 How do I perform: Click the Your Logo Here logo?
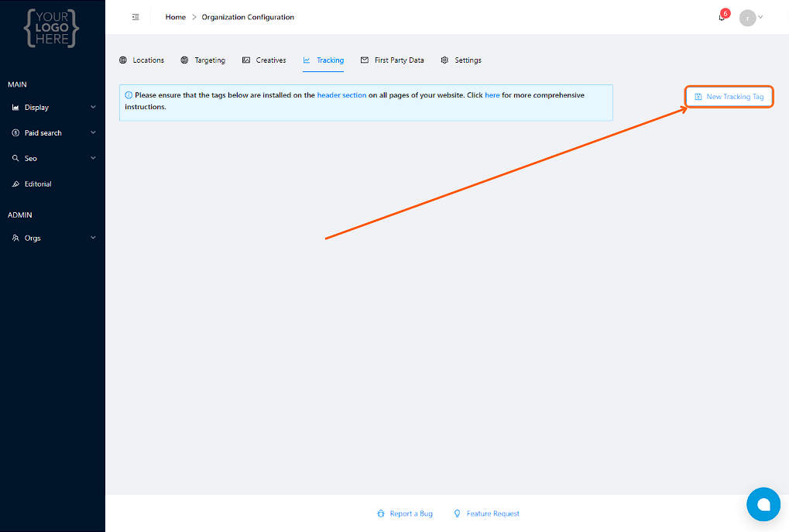tap(52, 29)
